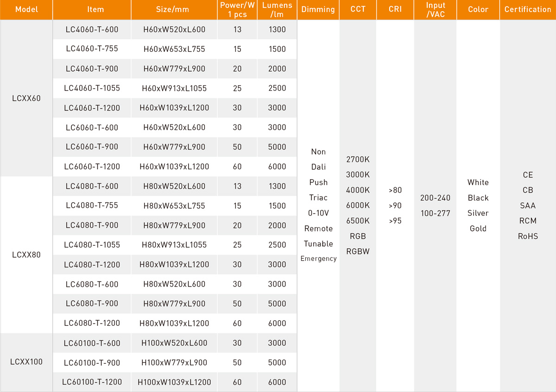Click size H80xW913xL1055
Image resolution: width=556 pixels, height=392 pixels.
[174, 245]
